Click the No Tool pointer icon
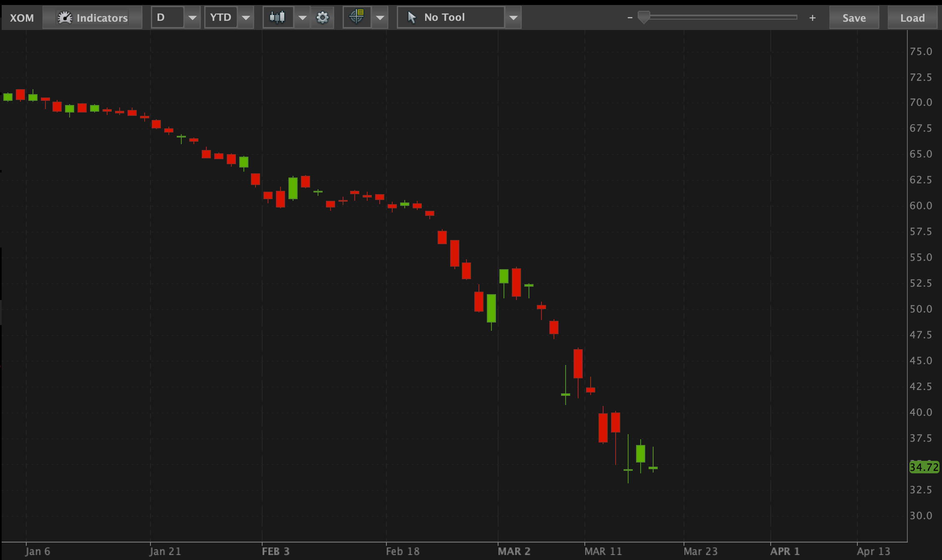Screen dimensions: 942x560 pyautogui.click(x=412, y=17)
